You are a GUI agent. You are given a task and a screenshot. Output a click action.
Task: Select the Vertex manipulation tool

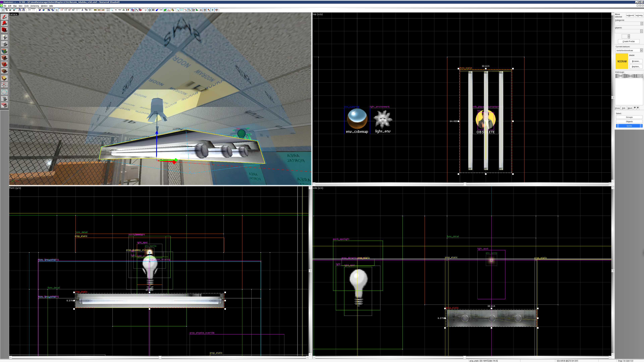(4, 85)
